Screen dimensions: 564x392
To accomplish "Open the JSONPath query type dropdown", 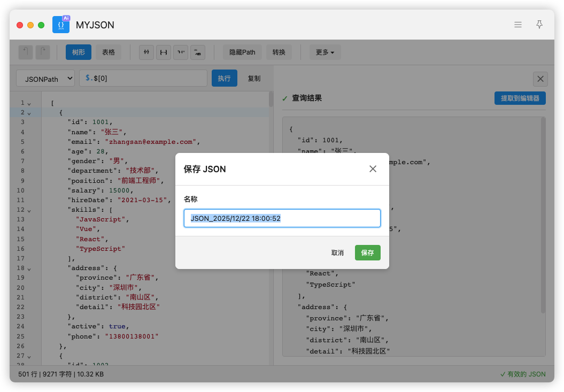I will click(45, 78).
